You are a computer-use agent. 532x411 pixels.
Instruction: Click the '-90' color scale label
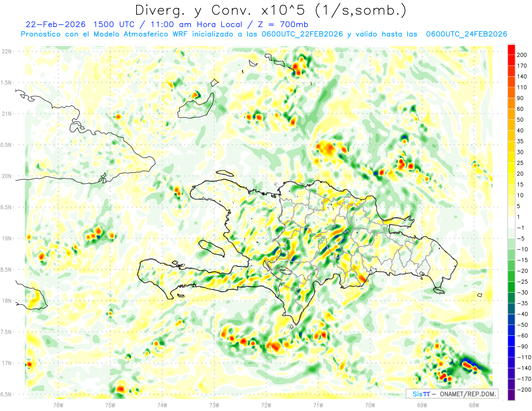(x=522, y=347)
